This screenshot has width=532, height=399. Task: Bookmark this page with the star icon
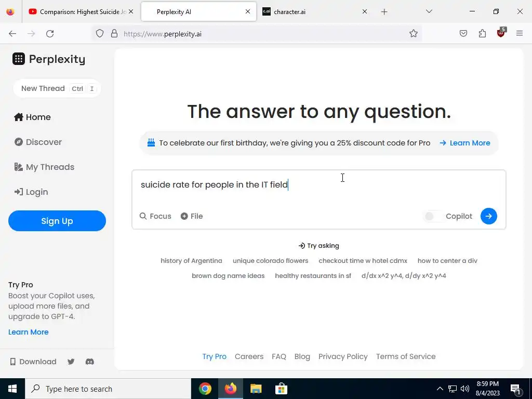pyautogui.click(x=413, y=34)
